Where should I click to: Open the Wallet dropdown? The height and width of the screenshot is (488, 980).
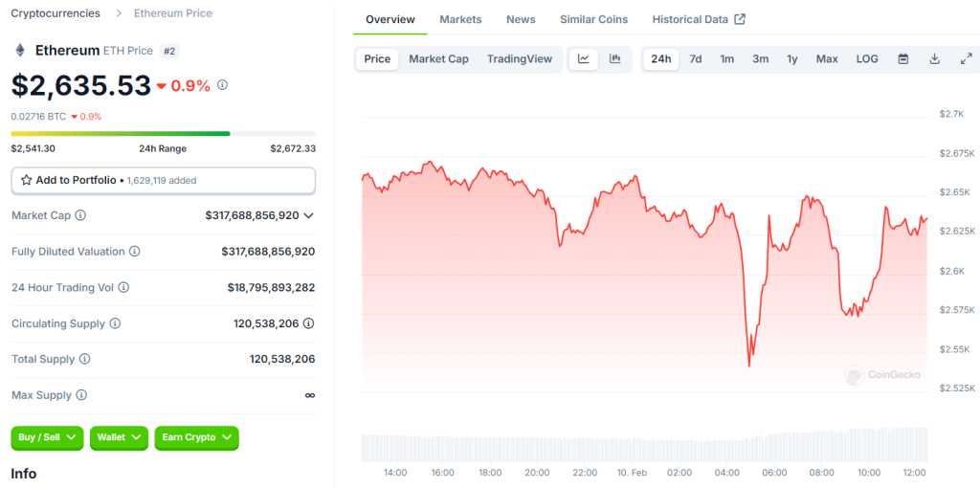120,437
